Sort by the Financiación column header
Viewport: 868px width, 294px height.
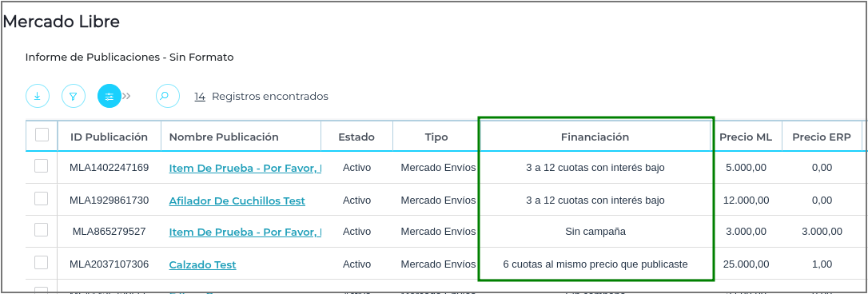[595, 137]
